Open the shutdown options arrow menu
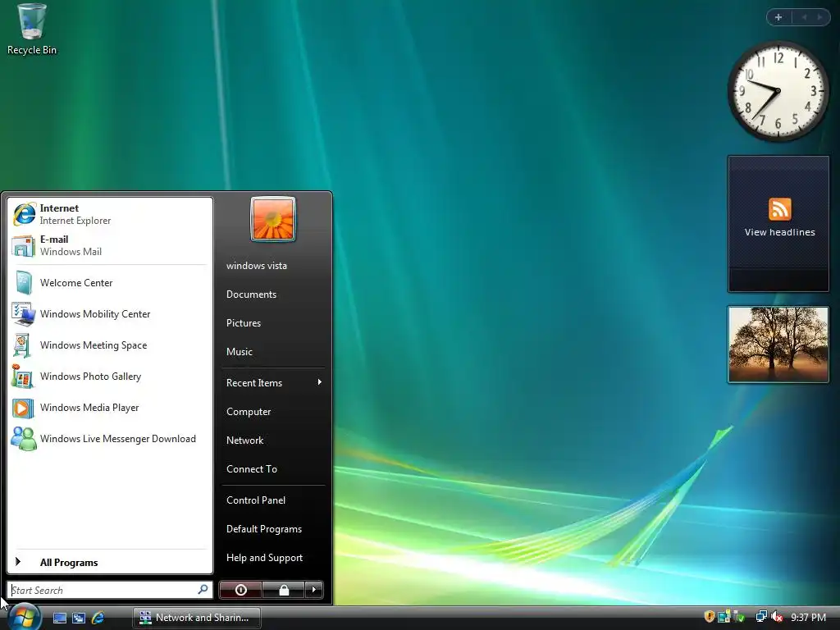840x630 pixels. point(314,590)
